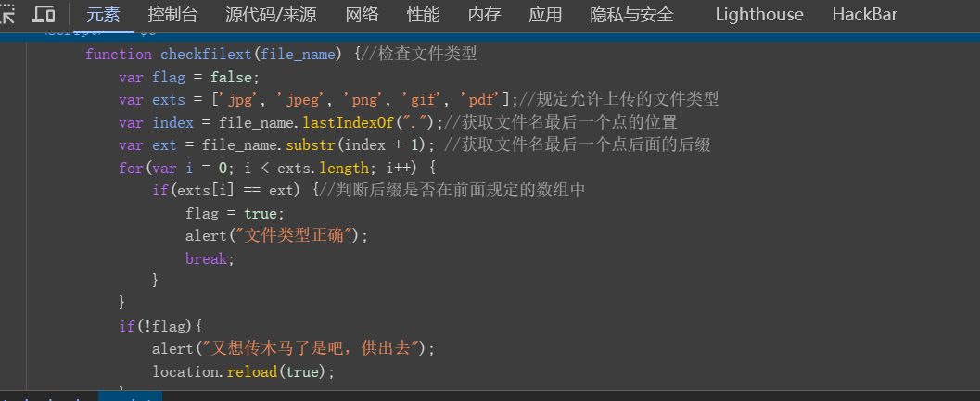This screenshot has height=401, width=980.
Task: Open the 性能 panel tab
Action: pos(423,15)
